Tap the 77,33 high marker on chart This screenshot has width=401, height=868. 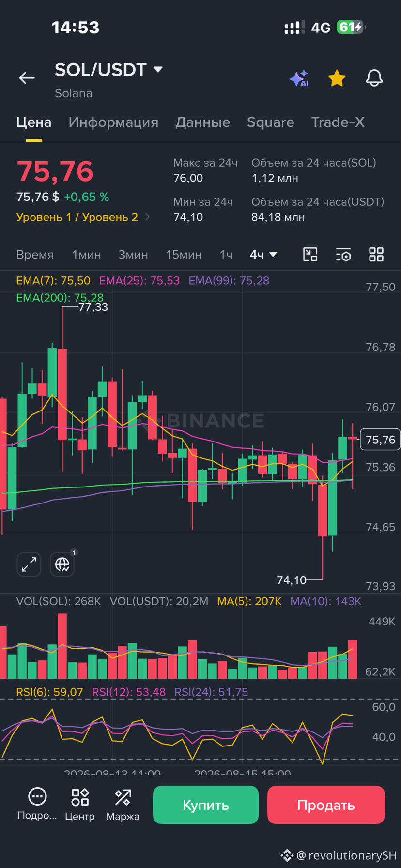click(x=93, y=307)
